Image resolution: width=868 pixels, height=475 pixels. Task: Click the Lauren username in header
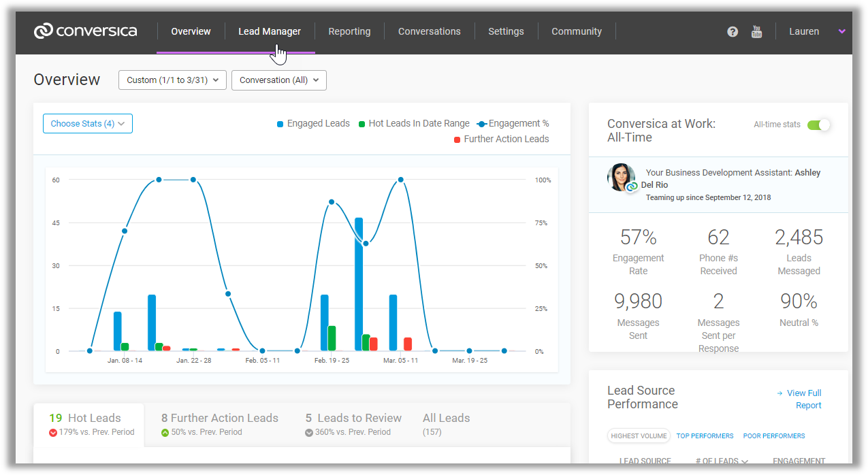click(x=804, y=31)
